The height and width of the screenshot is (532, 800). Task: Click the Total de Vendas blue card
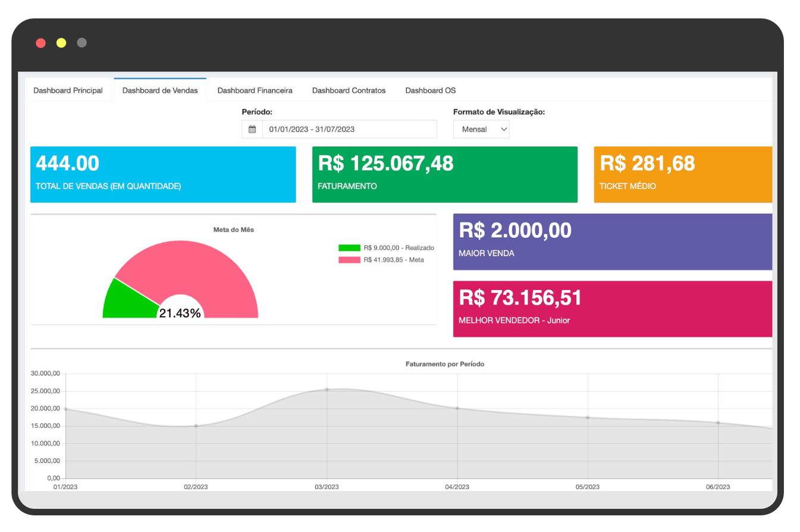tap(162, 175)
